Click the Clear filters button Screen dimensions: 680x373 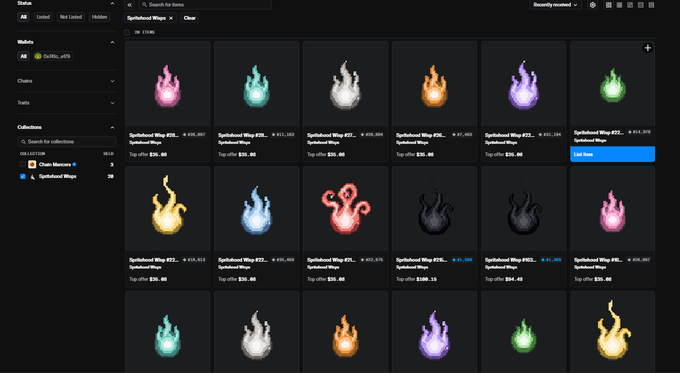(x=190, y=18)
